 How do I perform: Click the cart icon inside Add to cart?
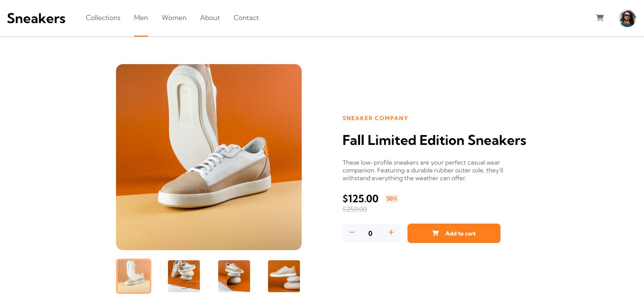pyautogui.click(x=435, y=233)
